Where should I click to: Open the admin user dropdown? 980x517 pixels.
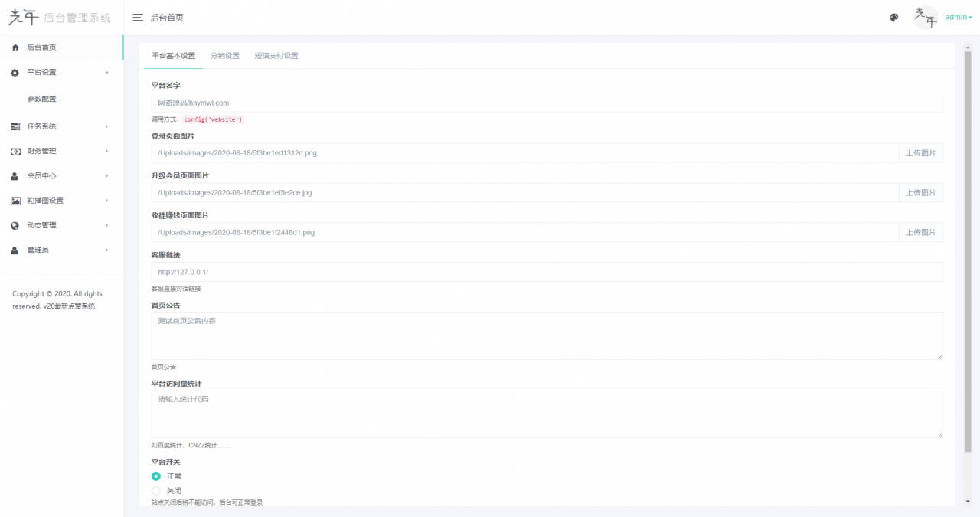[x=959, y=17]
